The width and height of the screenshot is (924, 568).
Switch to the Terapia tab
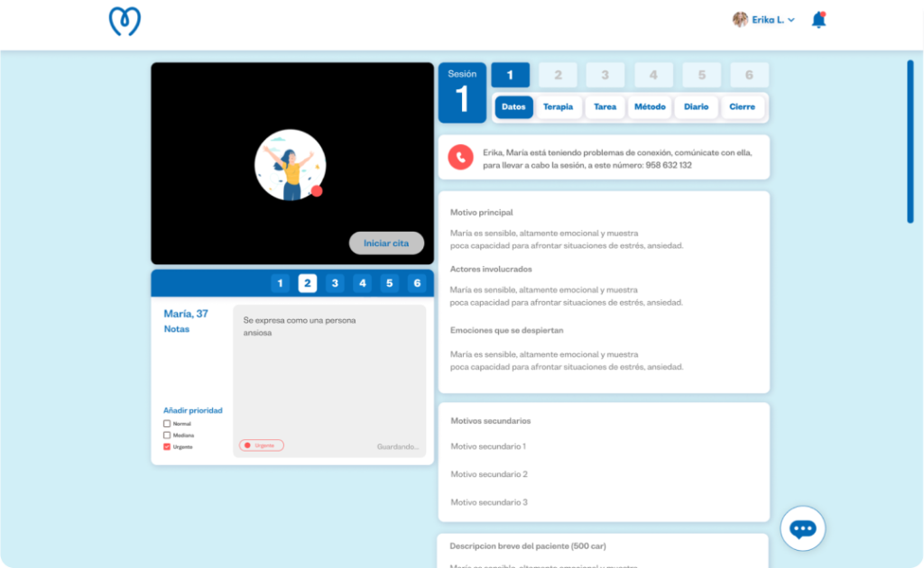click(558, 107)
